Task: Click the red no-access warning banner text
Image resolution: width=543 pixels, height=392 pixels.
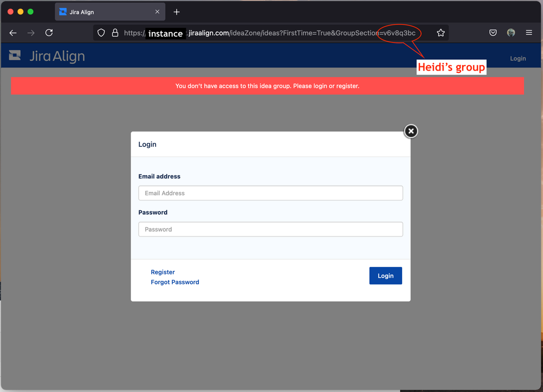Action: pyautogui.click(x=267, y=86)
